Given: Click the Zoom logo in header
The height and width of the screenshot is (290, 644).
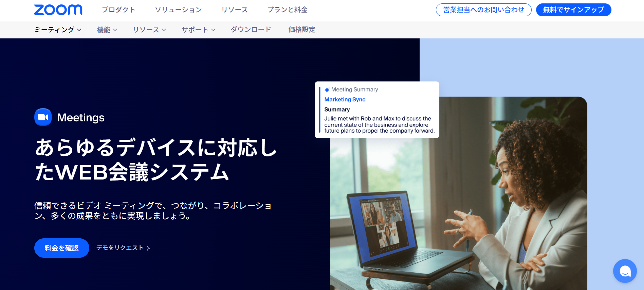Looking at the screenshot, I should (58, 10).
